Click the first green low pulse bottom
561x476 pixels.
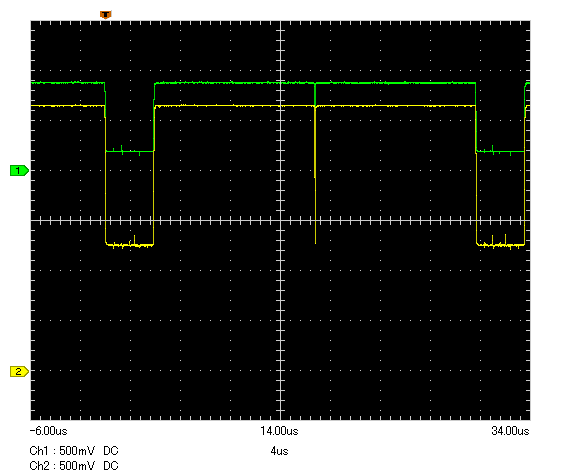pyautogui.click(x=130, y=151)
